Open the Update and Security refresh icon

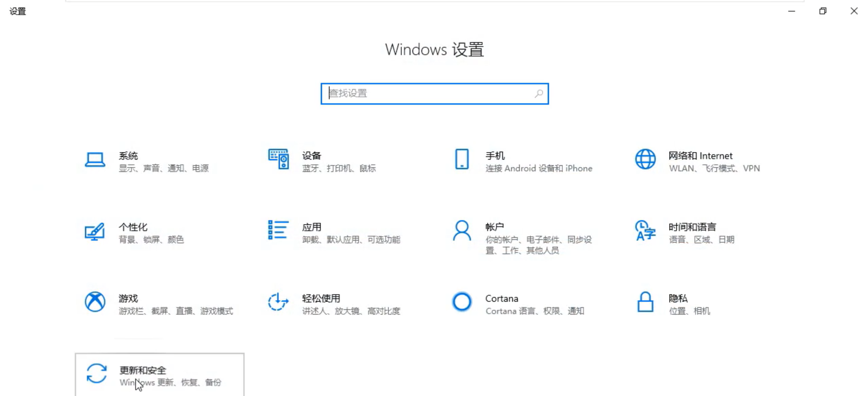point(96,373)
